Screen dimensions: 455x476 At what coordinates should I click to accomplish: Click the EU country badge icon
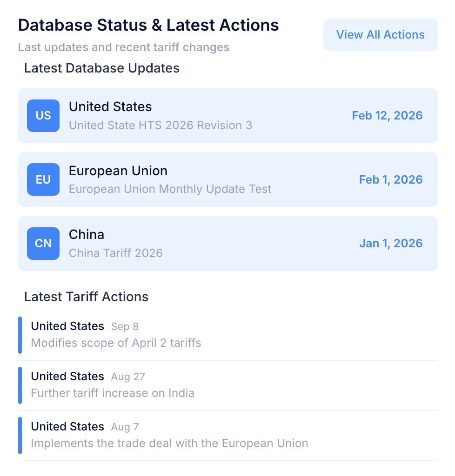[43, 179]
